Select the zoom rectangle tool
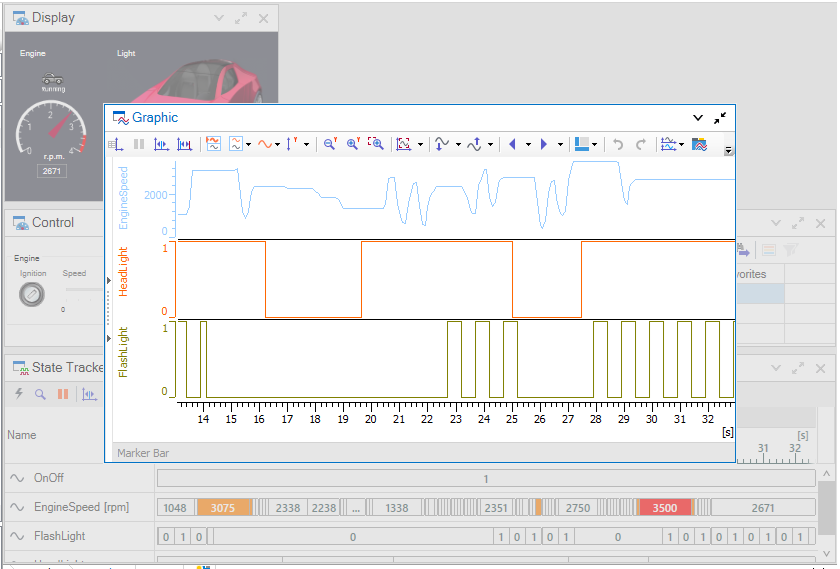This screenshot has width=840, height=569. tap(376, 144)
